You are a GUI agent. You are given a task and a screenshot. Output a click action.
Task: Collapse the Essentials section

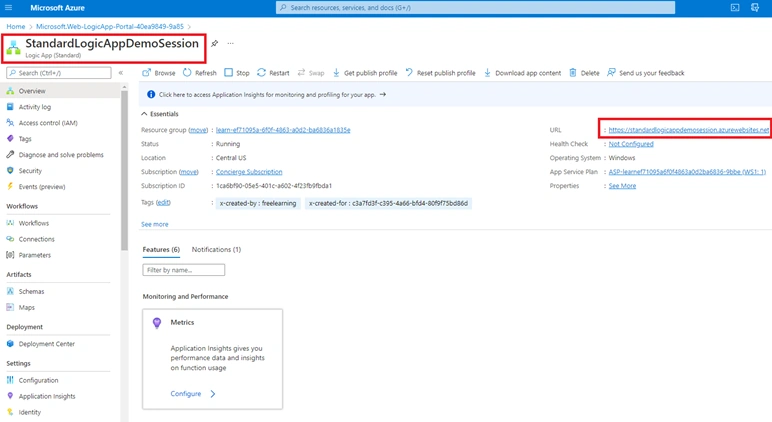pos(144,114)
